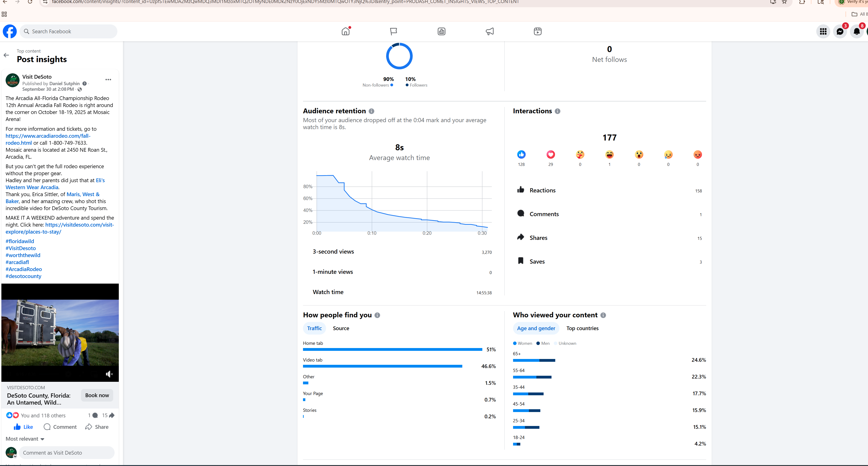Click the Search Facebook field
This screenshot has width=868, height=466.
(x=69, y=31)
